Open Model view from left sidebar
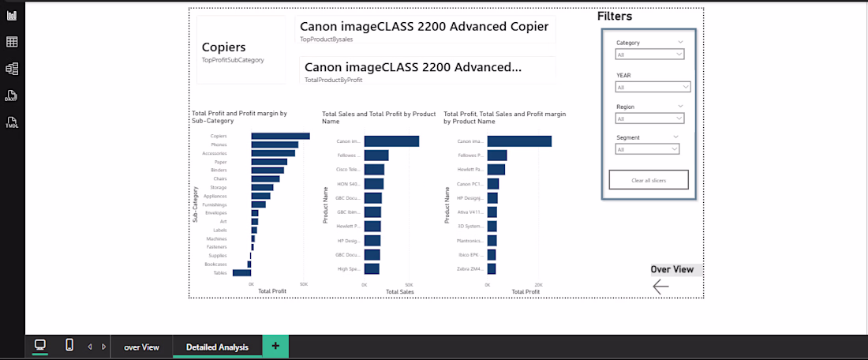This screenshot has height=360, width=868. point(12,69)
